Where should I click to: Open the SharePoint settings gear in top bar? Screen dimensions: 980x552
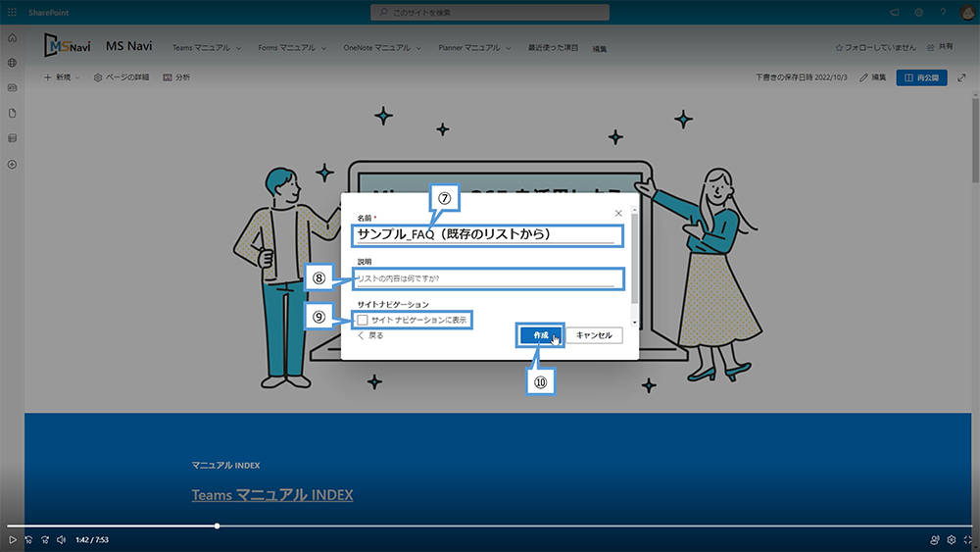919,13
